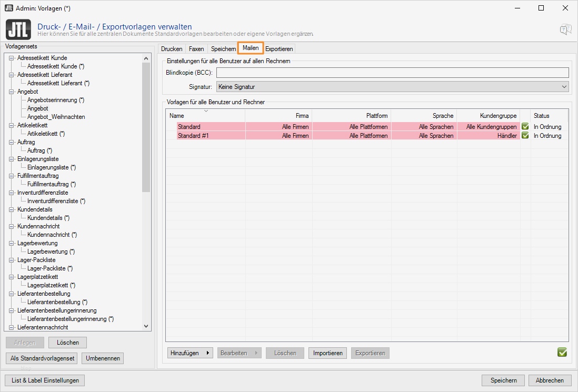Click the Löschen button under Vorlagensets
Image resolution: width=578 pixels, height=392 pixels.
68,342
